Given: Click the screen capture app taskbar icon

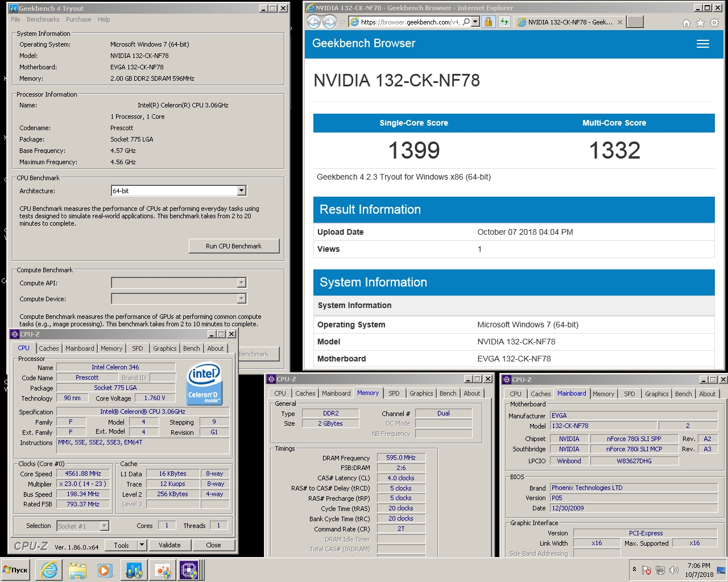Looking at the screenshot, I should pos(162,570).
